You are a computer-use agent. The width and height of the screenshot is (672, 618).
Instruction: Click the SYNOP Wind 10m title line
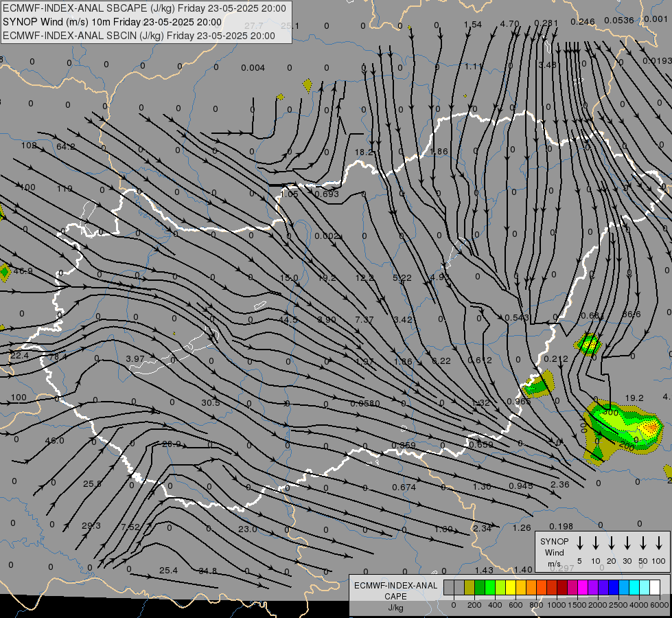point(113,22)
